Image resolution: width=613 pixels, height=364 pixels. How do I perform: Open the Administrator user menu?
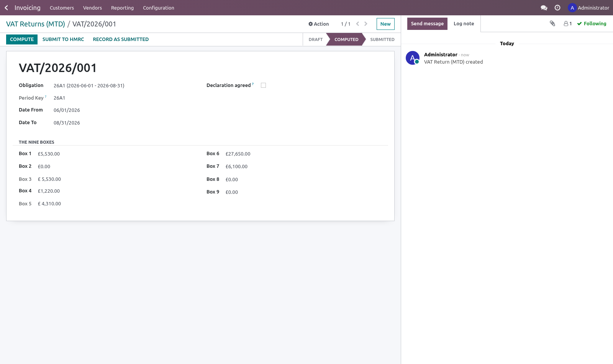coord(588,8)
